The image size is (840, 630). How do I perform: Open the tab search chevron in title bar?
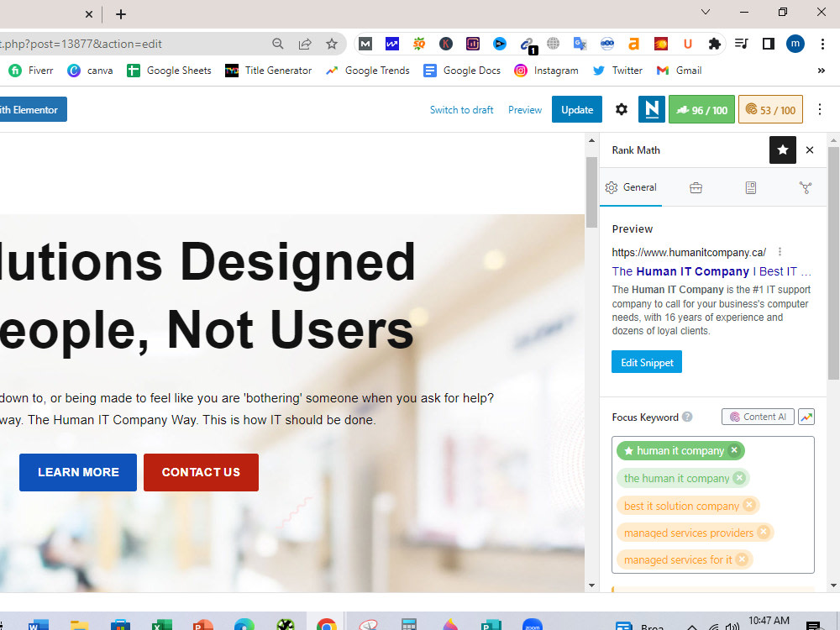[706, 12]
